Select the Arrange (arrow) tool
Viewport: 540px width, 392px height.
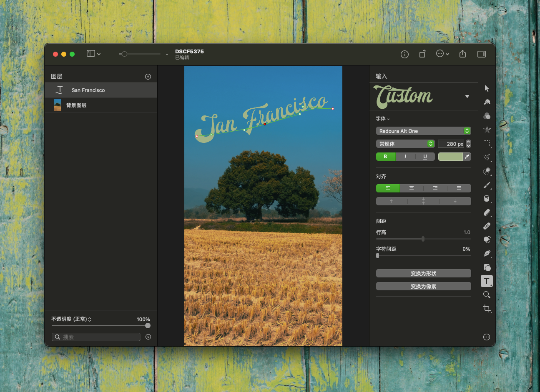pos(487,88)
